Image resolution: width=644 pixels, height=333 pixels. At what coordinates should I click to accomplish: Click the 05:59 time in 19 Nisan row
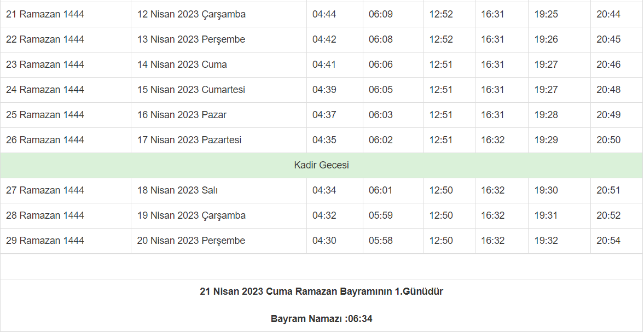coord(381,215)
